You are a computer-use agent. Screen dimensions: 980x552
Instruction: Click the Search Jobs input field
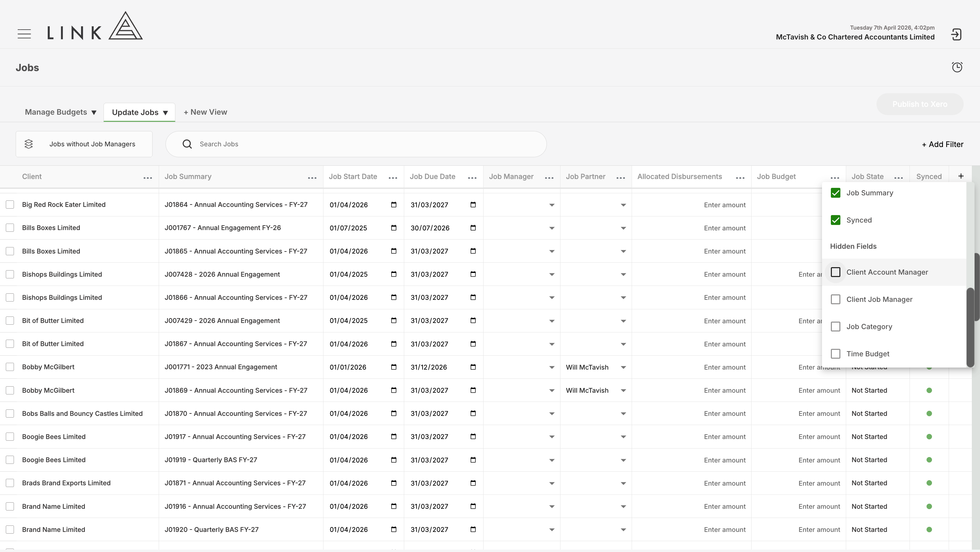click(356, 144)
